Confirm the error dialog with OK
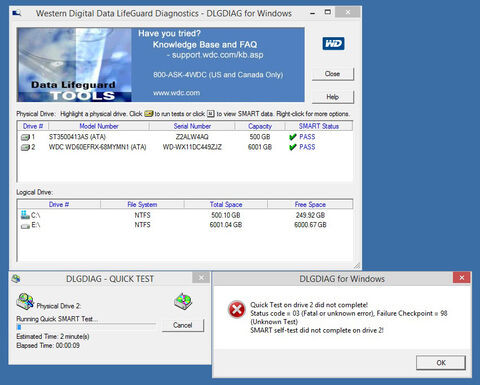The height and width of the screenshot is (385, 480). coord(441,363)
